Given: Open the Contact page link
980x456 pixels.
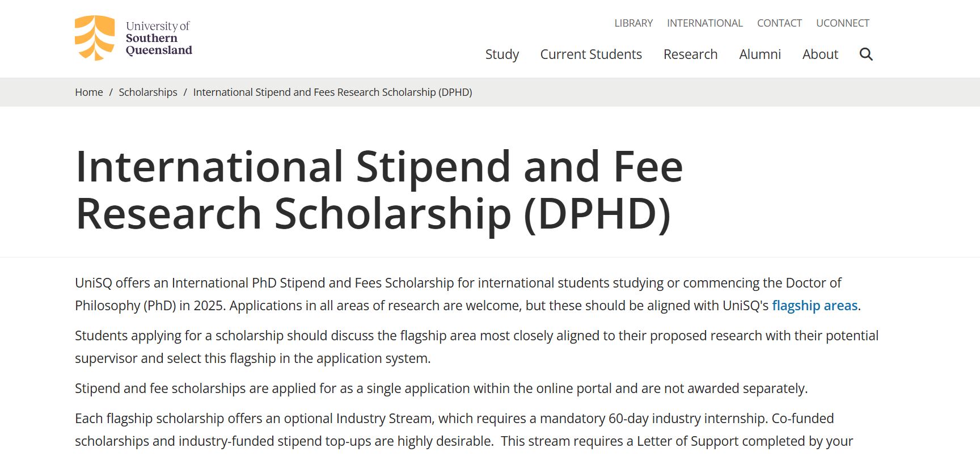Looking at the screenshot, I should click(779, 23).
